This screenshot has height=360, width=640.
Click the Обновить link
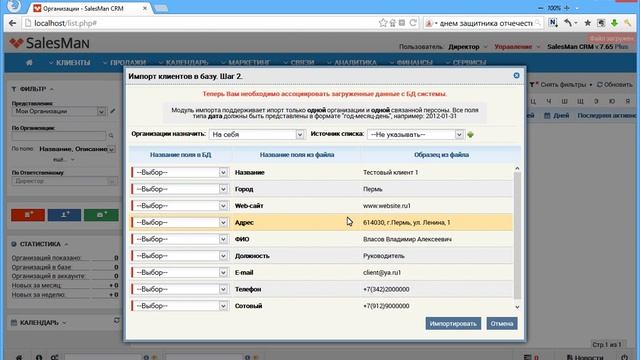pyautogui.click(x=615, y=84)
